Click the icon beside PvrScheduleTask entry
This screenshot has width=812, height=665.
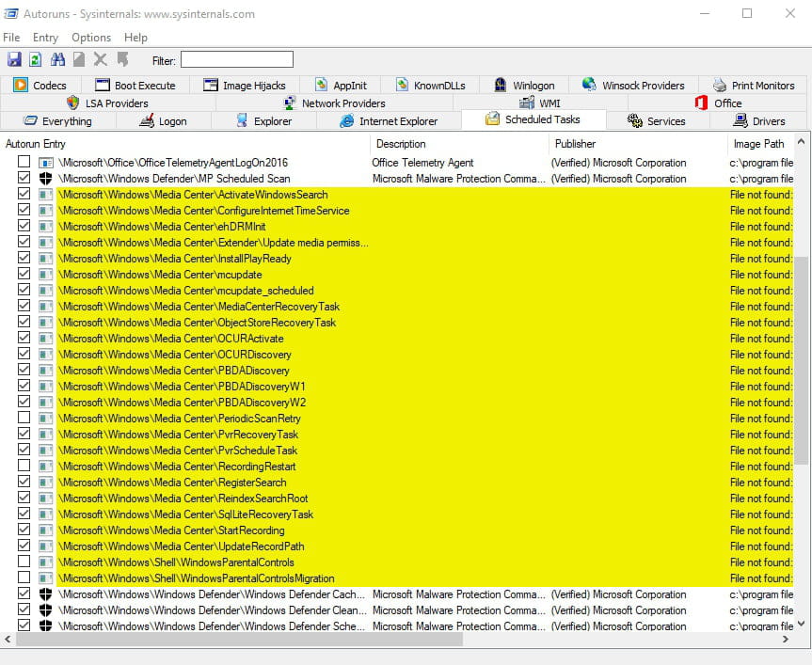click(46, 451)
